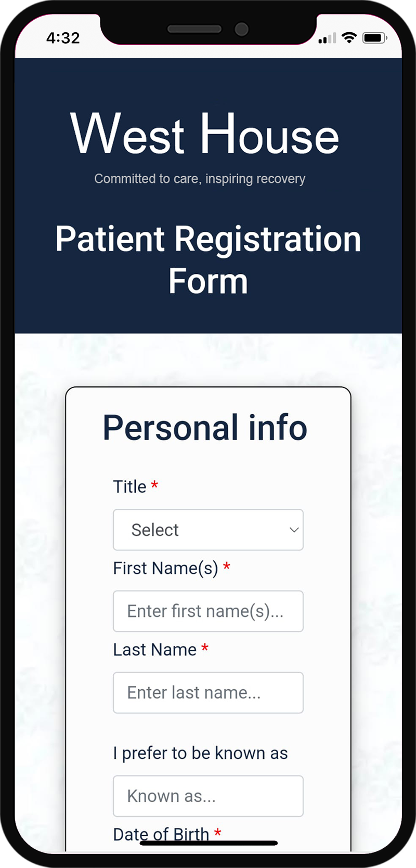Open the Title Select dropdown

click(x=208, y=530)
